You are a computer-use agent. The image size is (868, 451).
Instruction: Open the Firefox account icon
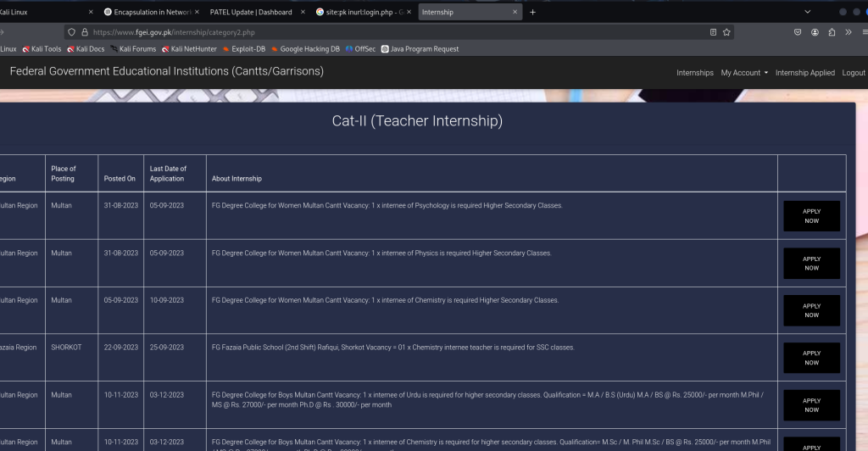pyautogui.click(x=815, y=32)
